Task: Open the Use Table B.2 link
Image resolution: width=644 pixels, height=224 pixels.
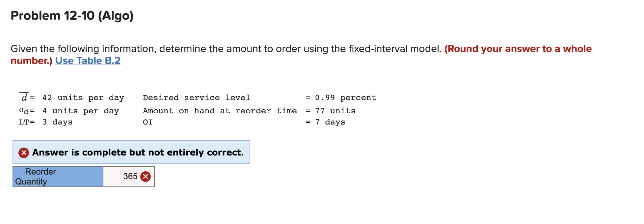Action: point(87,61)
